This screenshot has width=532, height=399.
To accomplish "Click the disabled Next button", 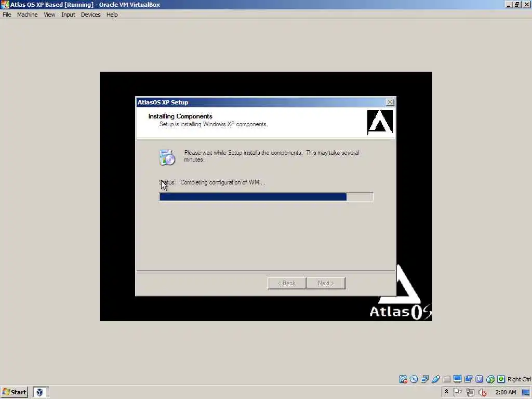I will 326,283.
